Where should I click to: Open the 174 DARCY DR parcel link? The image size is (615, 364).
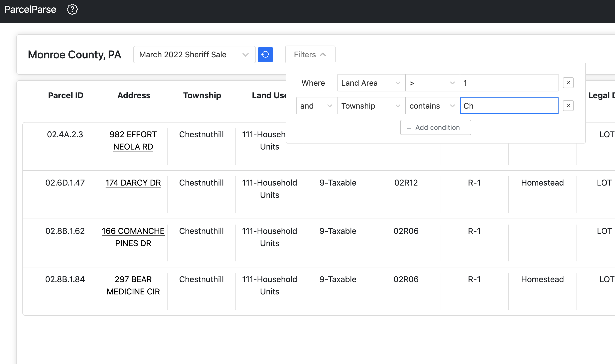(x=133, y=183)
